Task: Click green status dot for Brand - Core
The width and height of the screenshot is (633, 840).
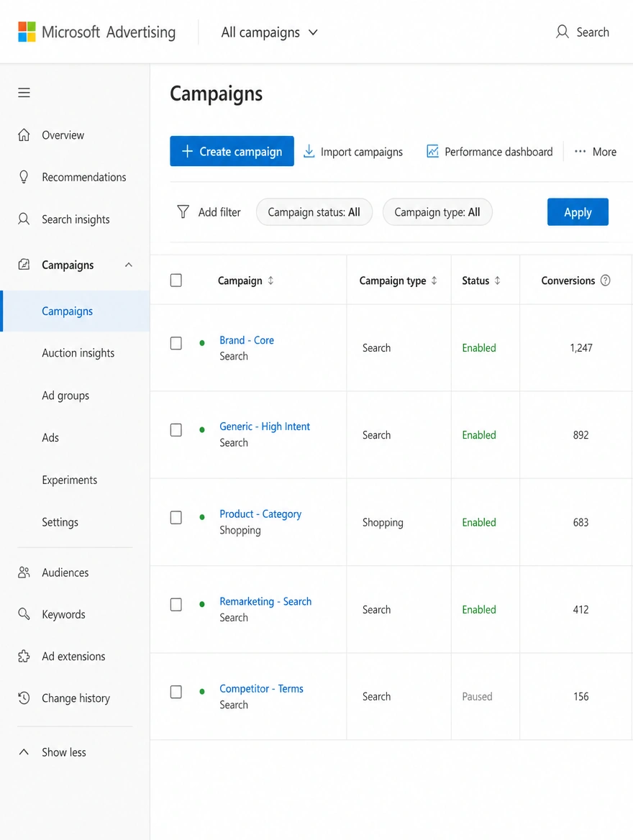Action: [x=202, y=343]
